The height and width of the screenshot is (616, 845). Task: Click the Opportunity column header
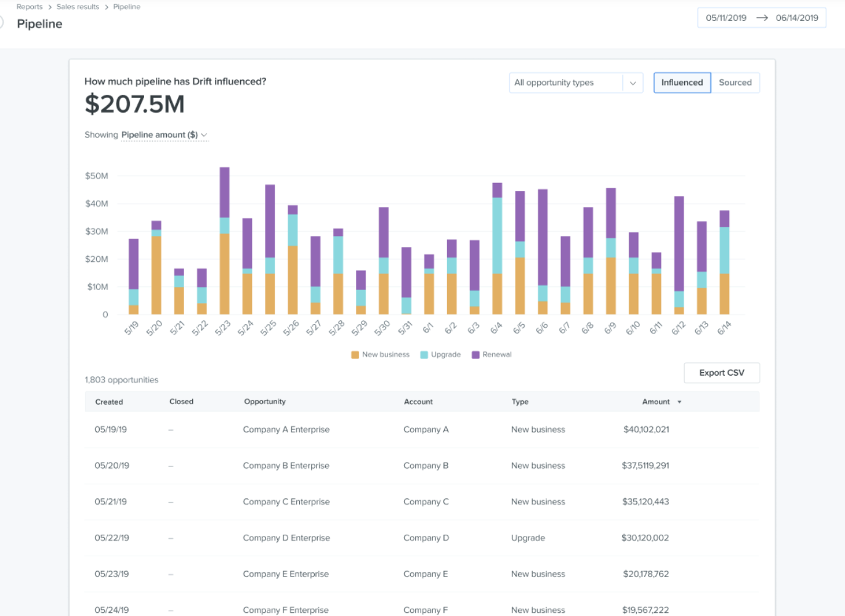[265, 402]
